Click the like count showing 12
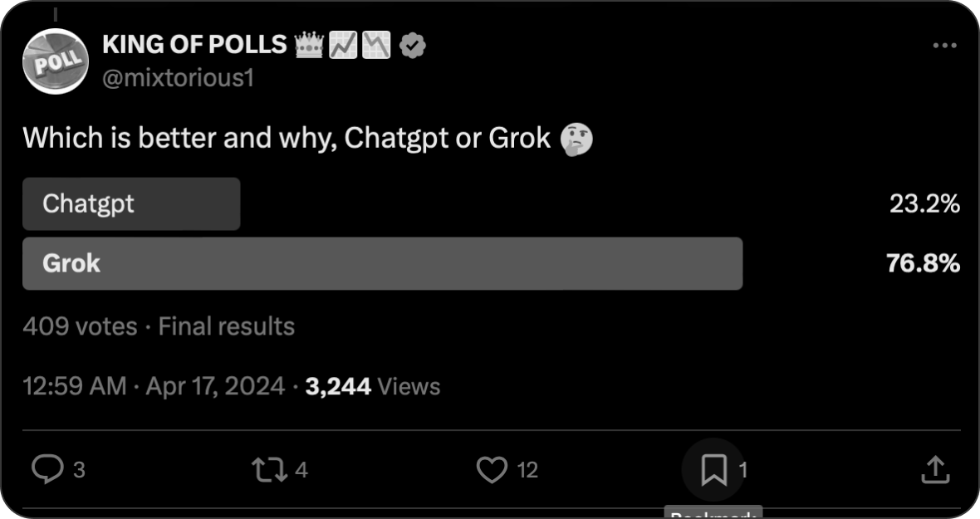 [527, 471]
